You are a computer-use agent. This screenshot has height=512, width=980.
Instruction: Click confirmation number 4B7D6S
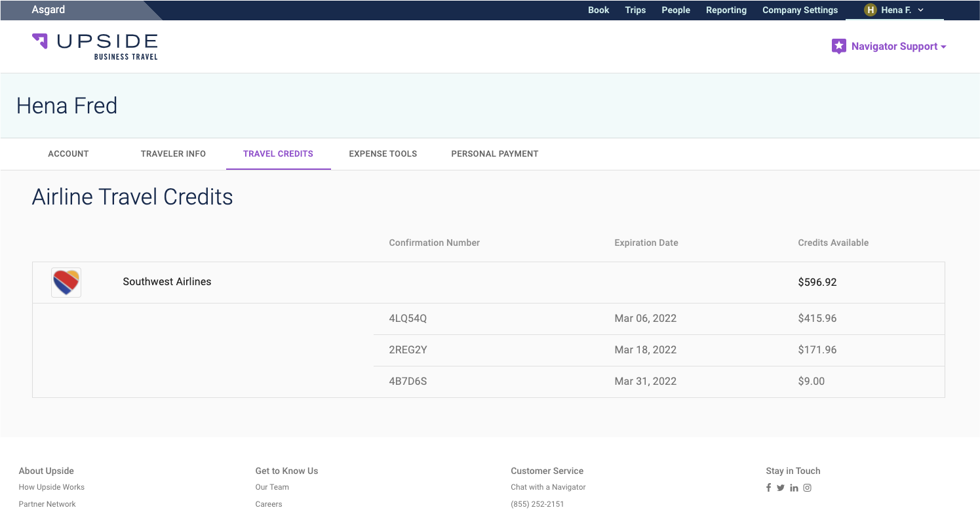(408, 382)
